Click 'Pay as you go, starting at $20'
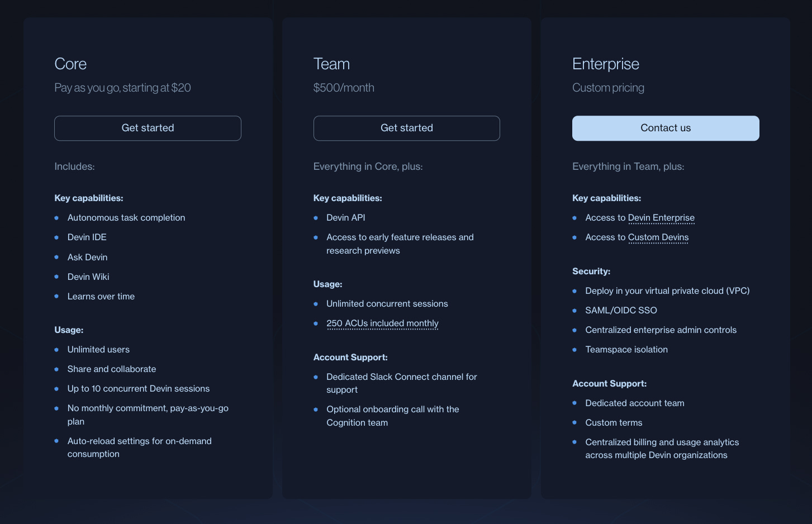The image size is (812, 524). (x=122, y=88)
